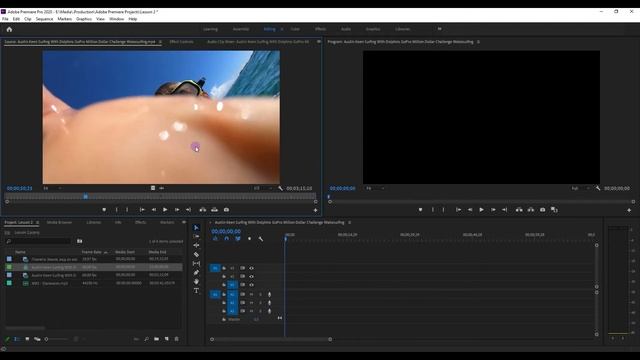The width and height of the screenshot is (640, 360).
Task: Click the Project panel search field
Action: [38, 241]
